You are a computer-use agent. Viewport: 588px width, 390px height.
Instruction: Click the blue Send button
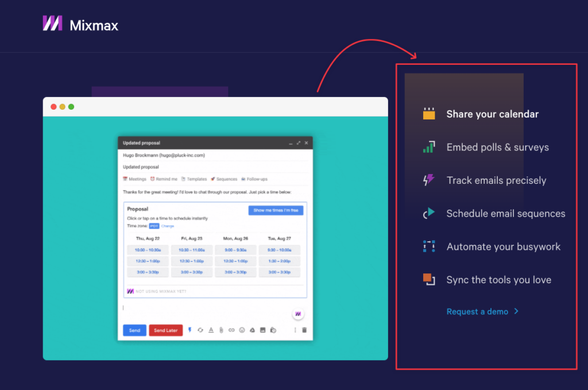[134, 330]
